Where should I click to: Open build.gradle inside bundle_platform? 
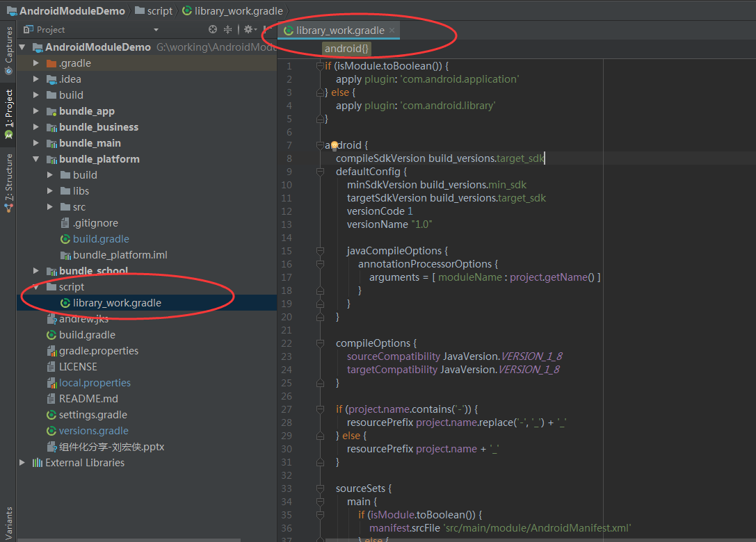pos(101,239)
